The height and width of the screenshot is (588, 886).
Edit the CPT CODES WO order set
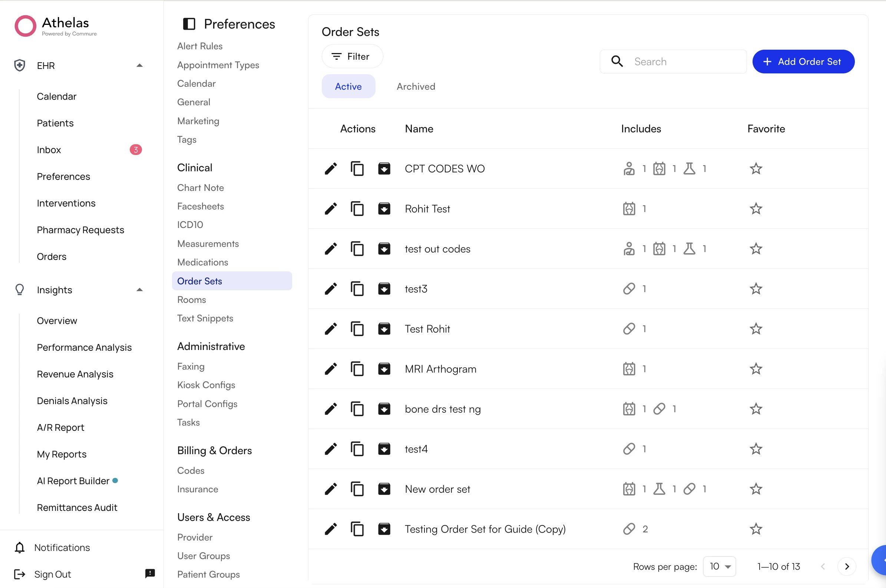330,169
